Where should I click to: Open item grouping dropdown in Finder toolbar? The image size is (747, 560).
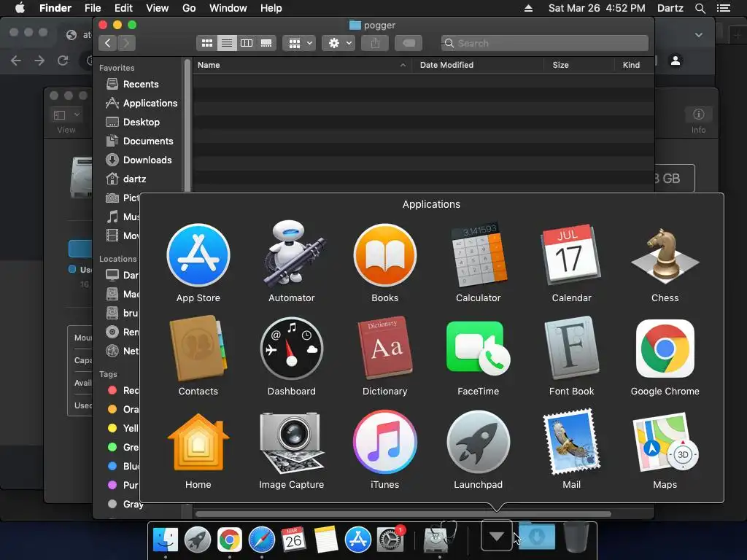[299, 43]
